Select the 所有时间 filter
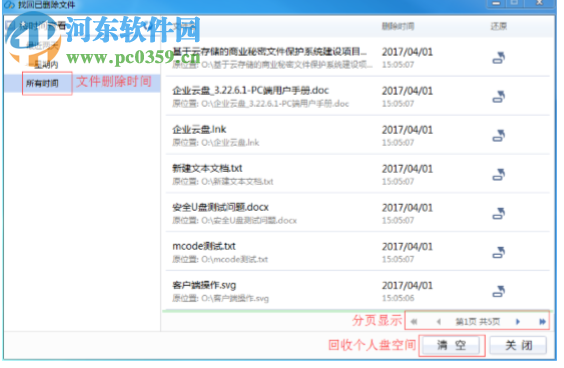 tap(42, 83)
